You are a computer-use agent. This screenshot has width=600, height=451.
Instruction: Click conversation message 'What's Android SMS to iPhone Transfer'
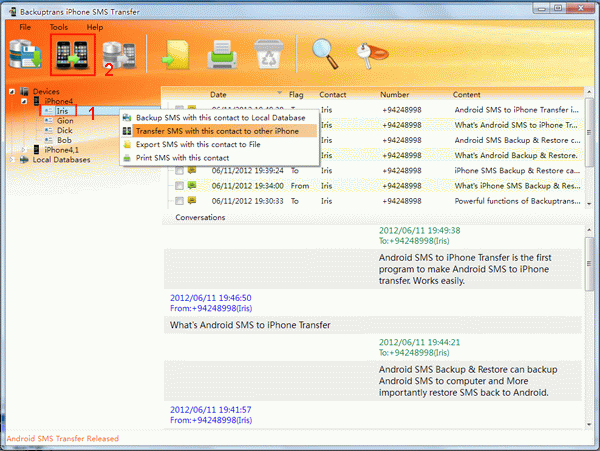pos(250,325)
